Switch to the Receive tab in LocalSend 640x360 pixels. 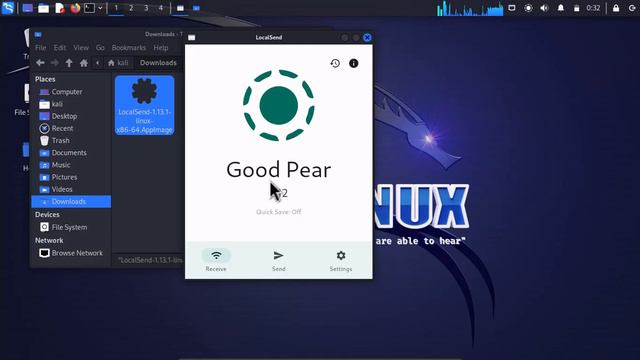pyautogui.click(x=216, y=260)
